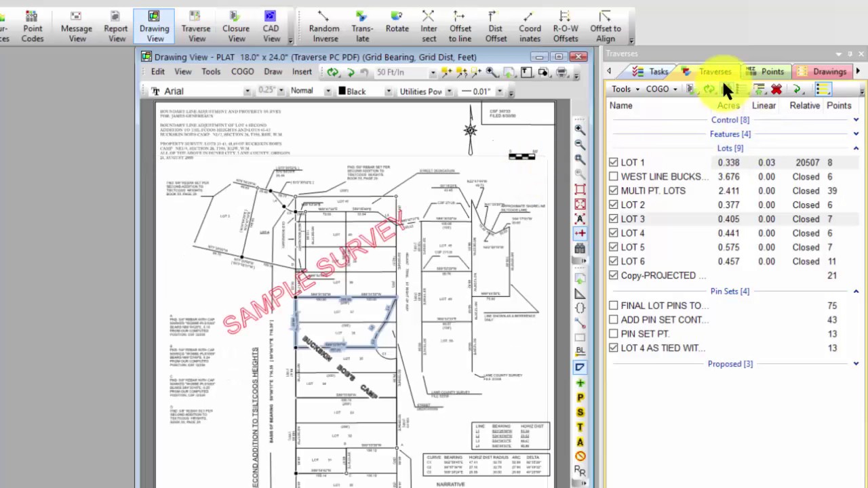Click the print icon in Drawing View
The height and width of the screenshot is (488, 868).
point(561,72)
